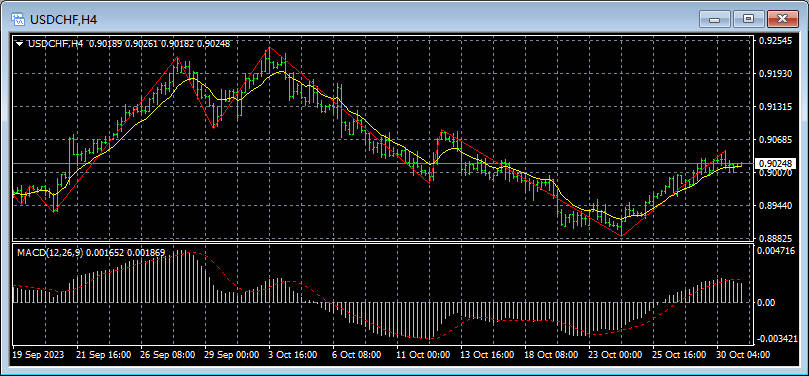
Task: Click the 19 Sep 2023 date label
Action: pos(38,355)
